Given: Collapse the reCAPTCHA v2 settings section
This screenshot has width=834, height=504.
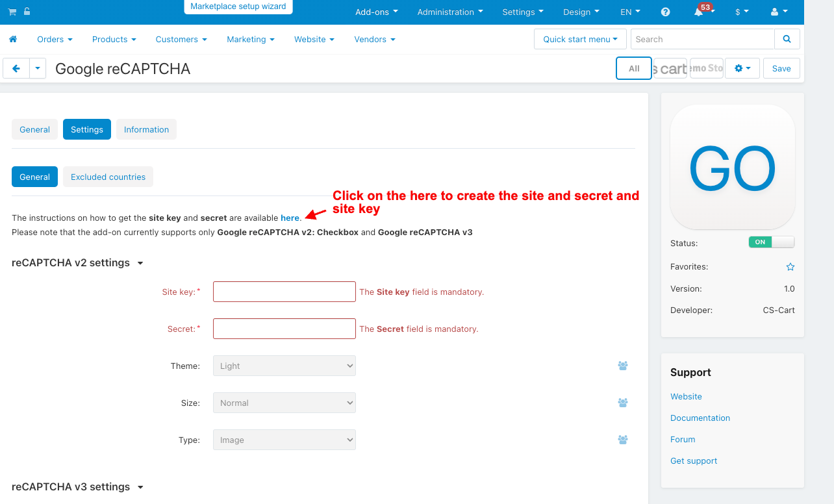Looking at the screenshot, I should pos(77,263).
